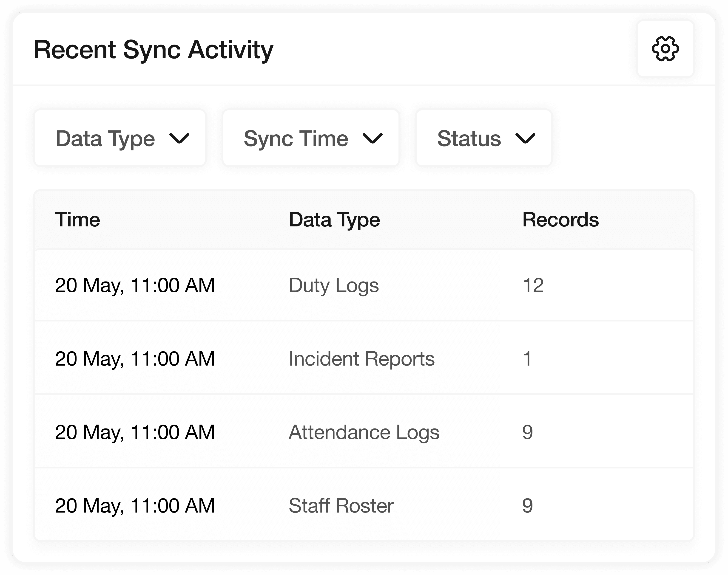Sort by the Time column header

77,220
